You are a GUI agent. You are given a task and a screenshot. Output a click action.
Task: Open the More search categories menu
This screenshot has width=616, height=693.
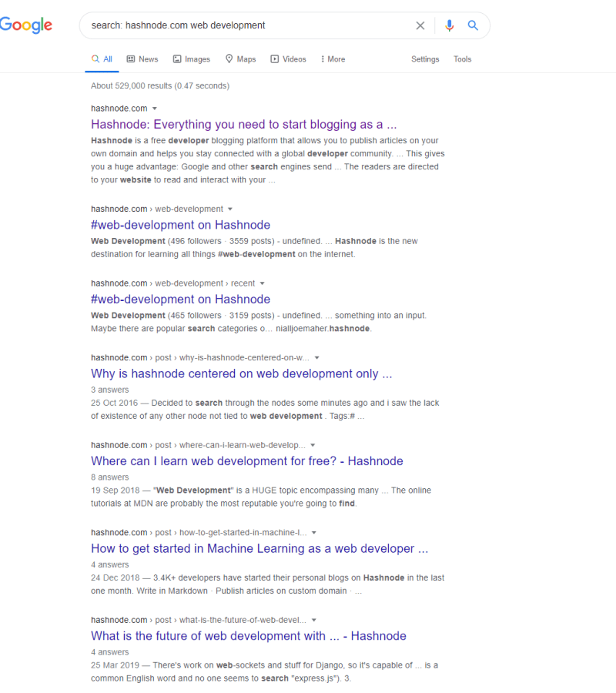pyautogui.click(x=333, y=59)
